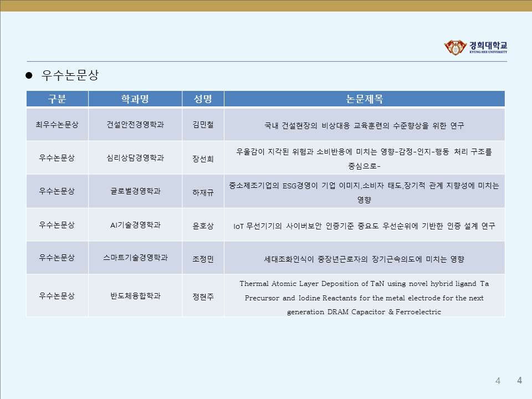Click the IoT 무선기기 paper title cell

point(364,226)
